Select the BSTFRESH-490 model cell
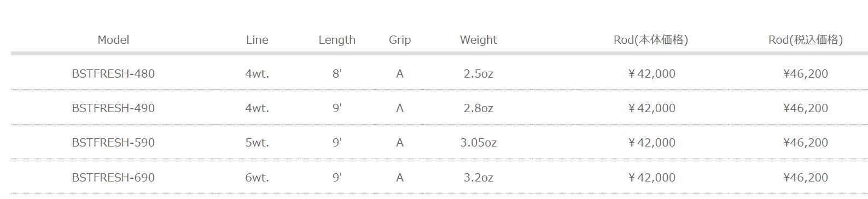Viewport: 868px width, 199px height. [x=113, y=108]
